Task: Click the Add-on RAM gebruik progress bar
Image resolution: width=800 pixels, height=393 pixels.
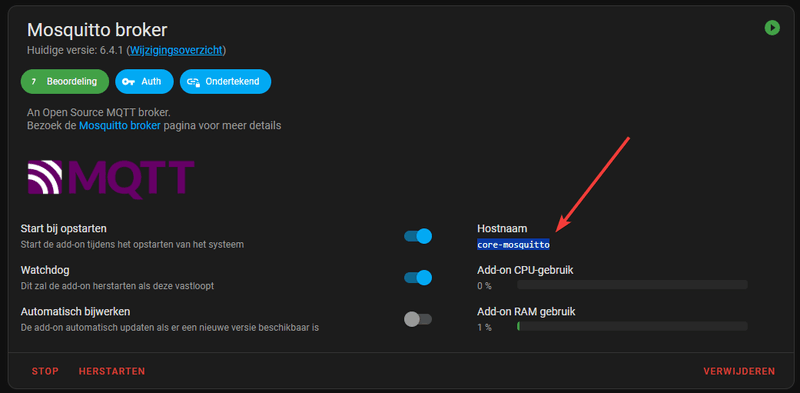Action: coord(632,326)
